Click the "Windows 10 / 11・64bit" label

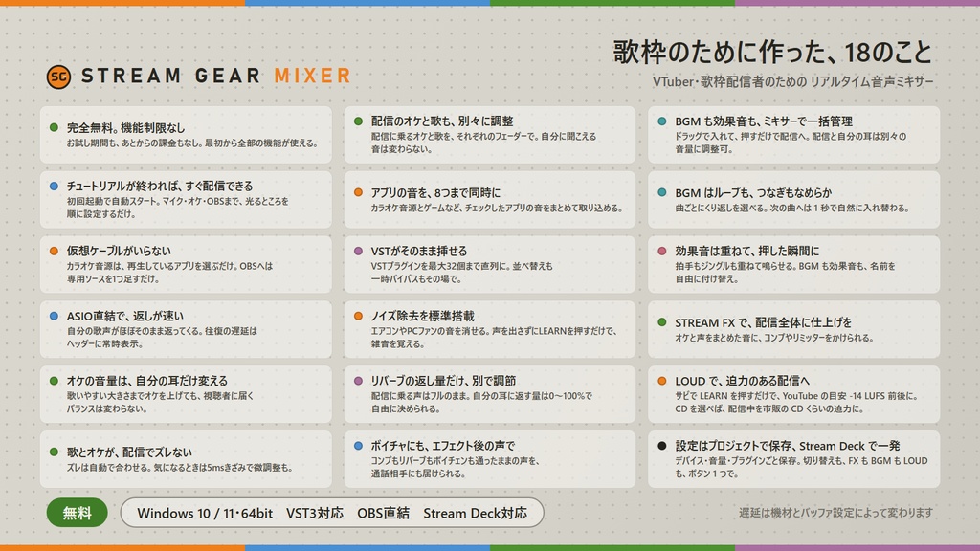[205, 513]
